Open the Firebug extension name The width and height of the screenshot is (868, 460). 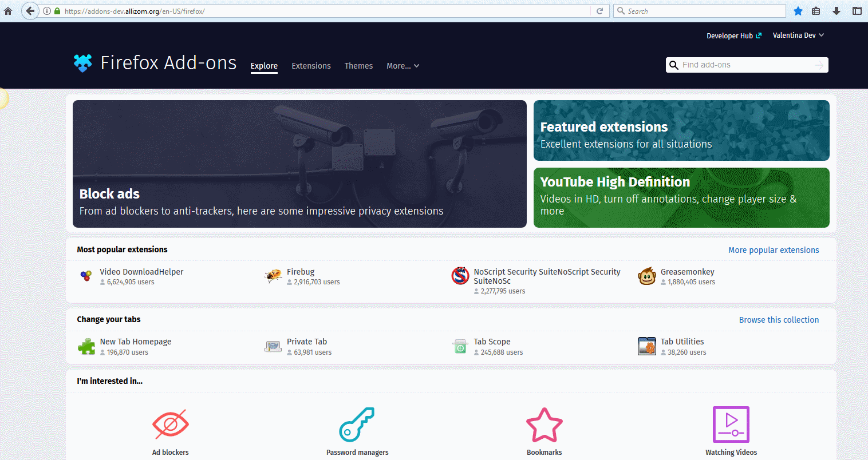click(x=301, y=272)
